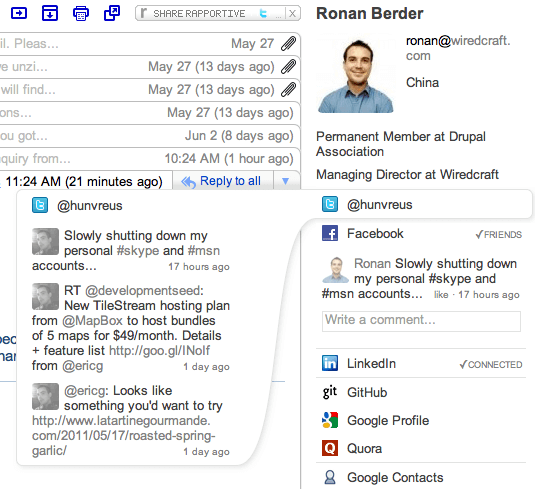Open the Facebook icon in sidebar

(330, 234)
